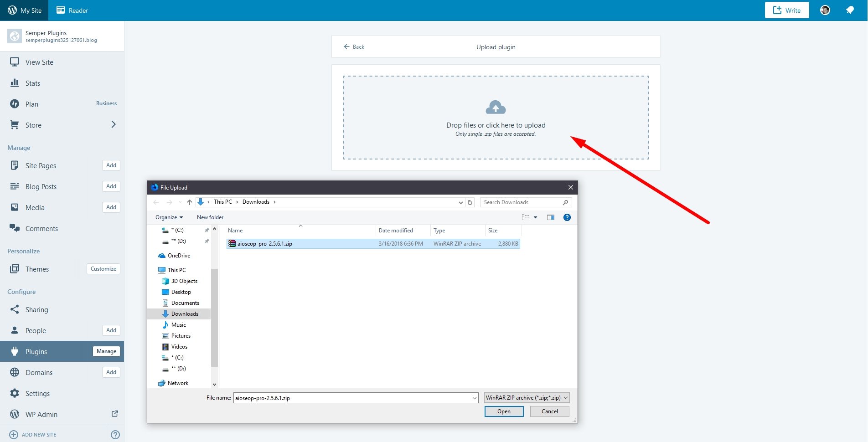Open the user profile avatar

tap(825, 10)
